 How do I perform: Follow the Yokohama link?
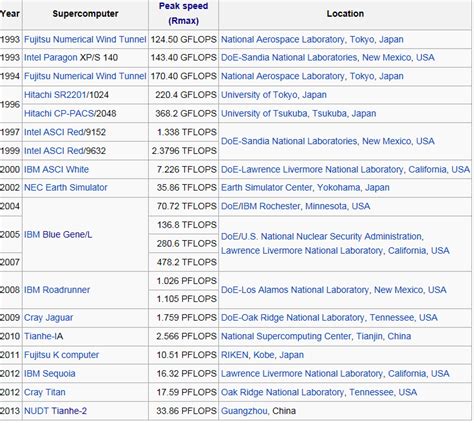pos(338,188)
